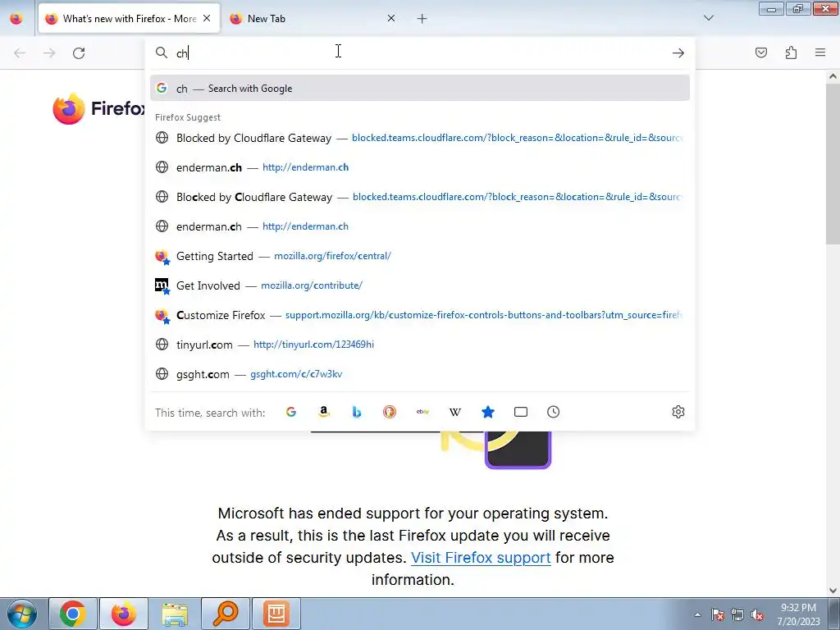
Task: Close the What's new with Firefox tab
Action: (207, 18)
